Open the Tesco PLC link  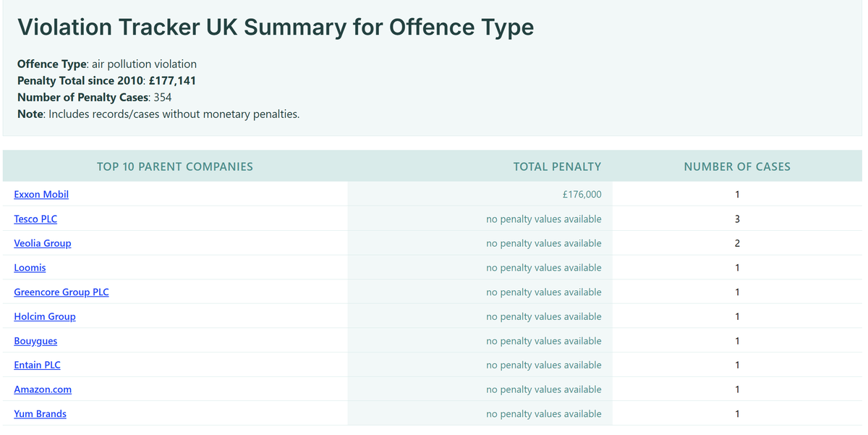coord(35,219)
